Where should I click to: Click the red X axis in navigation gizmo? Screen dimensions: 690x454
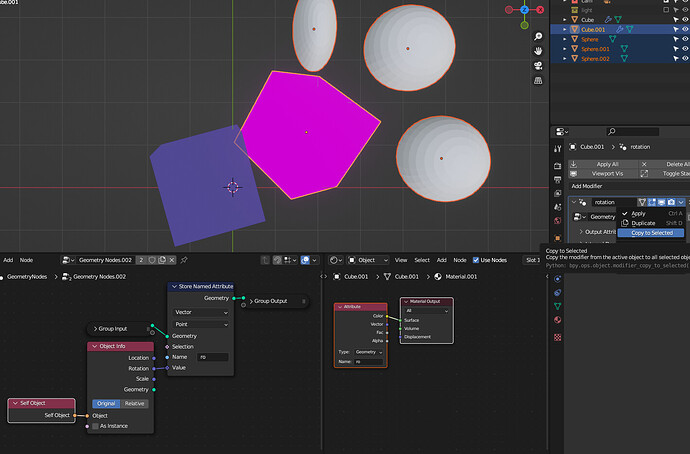[540, 10]
